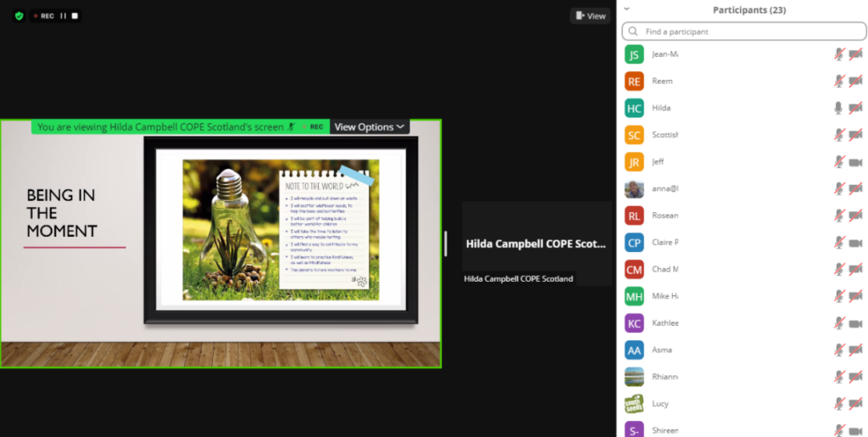The height and width of the screenshot is (437, 868).
Task: Click Claire P's enabled camera icon
Action: tap(855, 243)
